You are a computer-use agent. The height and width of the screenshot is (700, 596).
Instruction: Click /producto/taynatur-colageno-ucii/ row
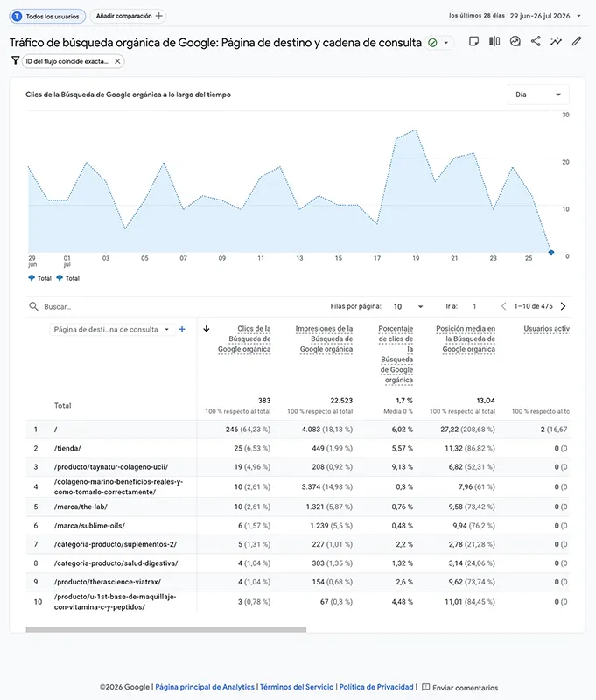pos(298,467)
